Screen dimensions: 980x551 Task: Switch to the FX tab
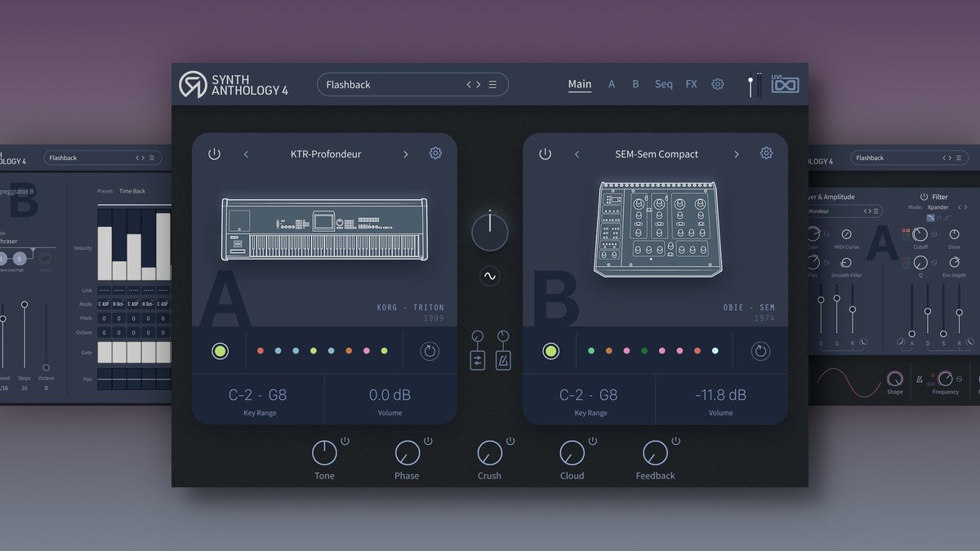(x=691, y=84)
